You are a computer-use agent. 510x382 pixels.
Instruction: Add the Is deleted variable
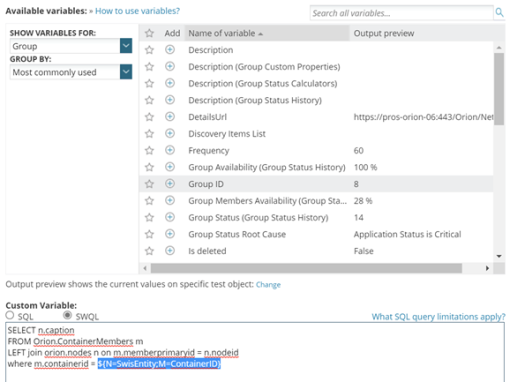pyautogui.click(x=170, y=251)
